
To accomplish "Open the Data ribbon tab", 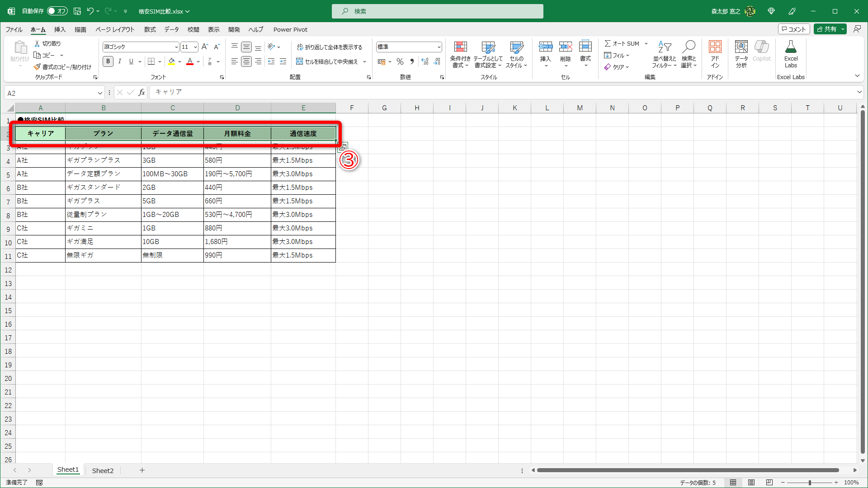I will [171, 29].
